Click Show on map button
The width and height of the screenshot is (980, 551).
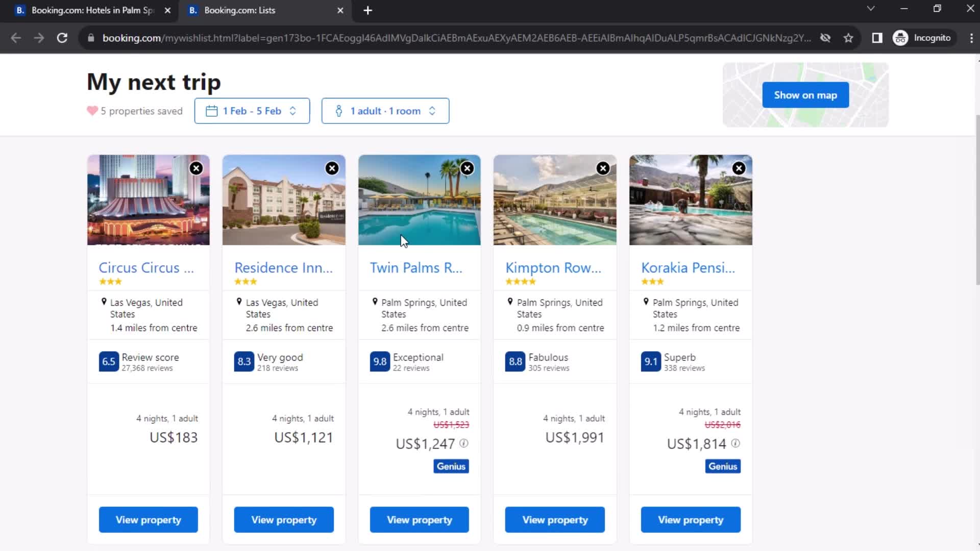pos(805,95)
